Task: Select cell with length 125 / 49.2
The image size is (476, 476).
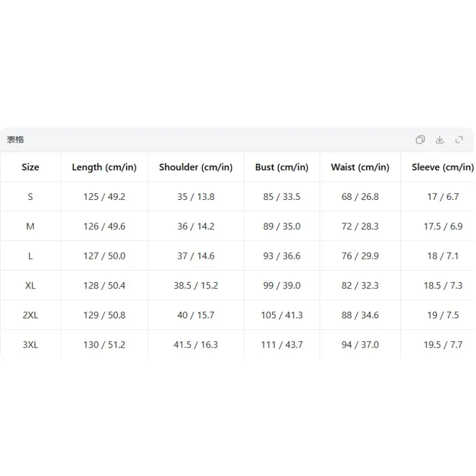Action: click(x=104, y=197)
